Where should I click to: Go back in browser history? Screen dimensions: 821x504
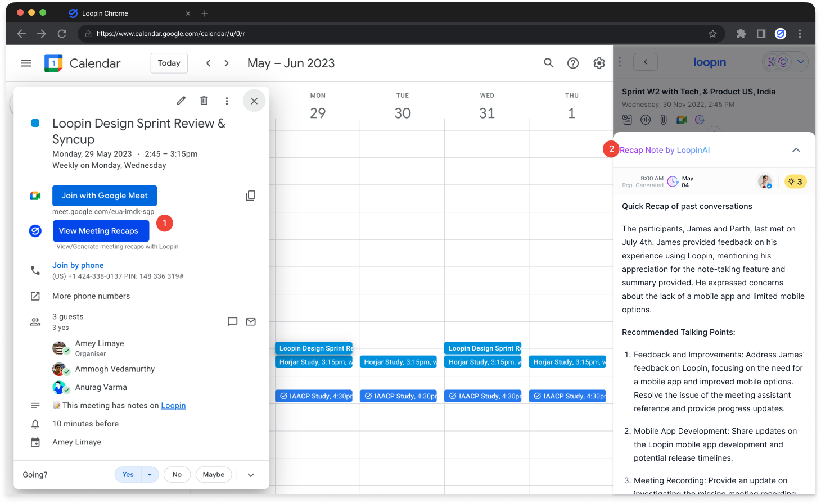(21, 34)
